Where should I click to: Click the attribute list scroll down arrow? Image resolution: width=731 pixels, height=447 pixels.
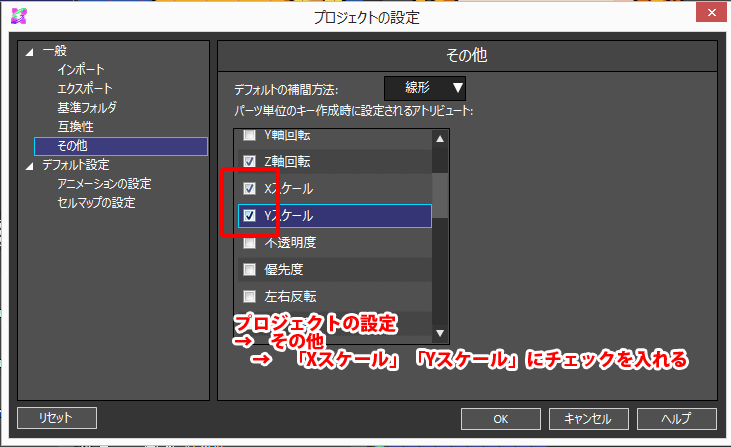[440, 333]
